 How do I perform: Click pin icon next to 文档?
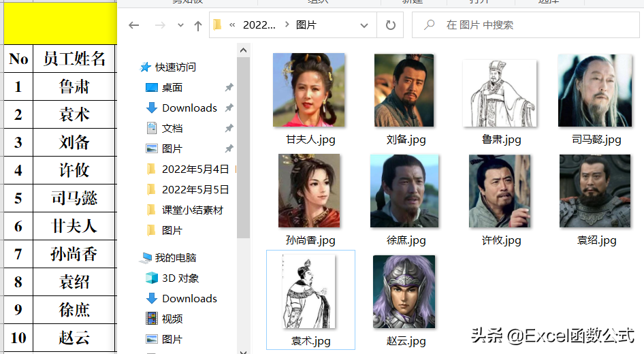[x=229, y=128]
